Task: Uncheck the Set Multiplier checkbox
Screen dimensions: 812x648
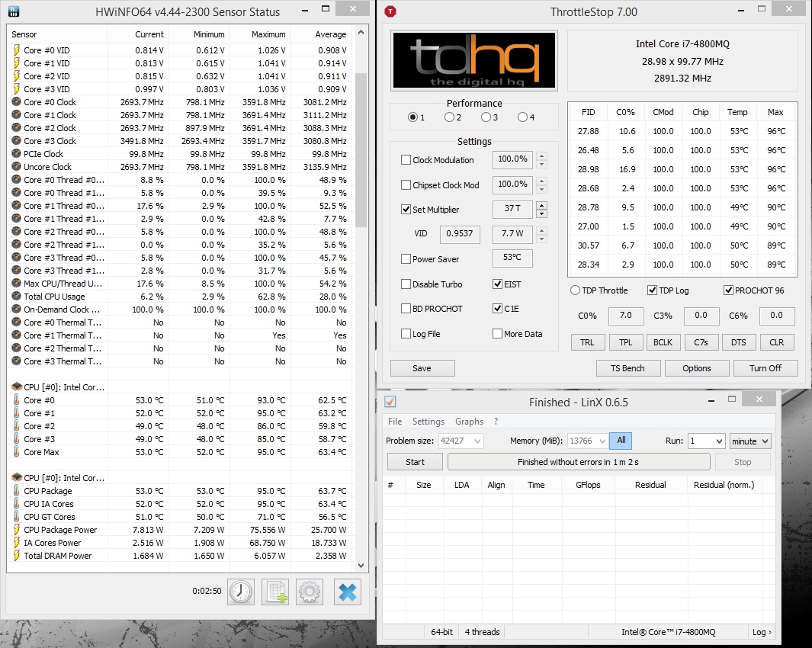Action: click(x=406, y=210)
